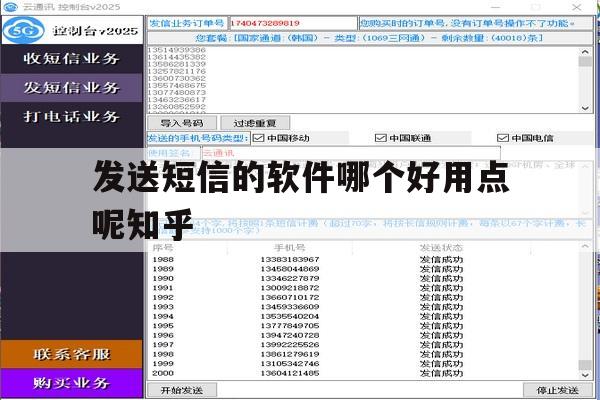Click 停止发送 button
The width and height of the screenshot is (600, 400).
[x=557, y=390]
